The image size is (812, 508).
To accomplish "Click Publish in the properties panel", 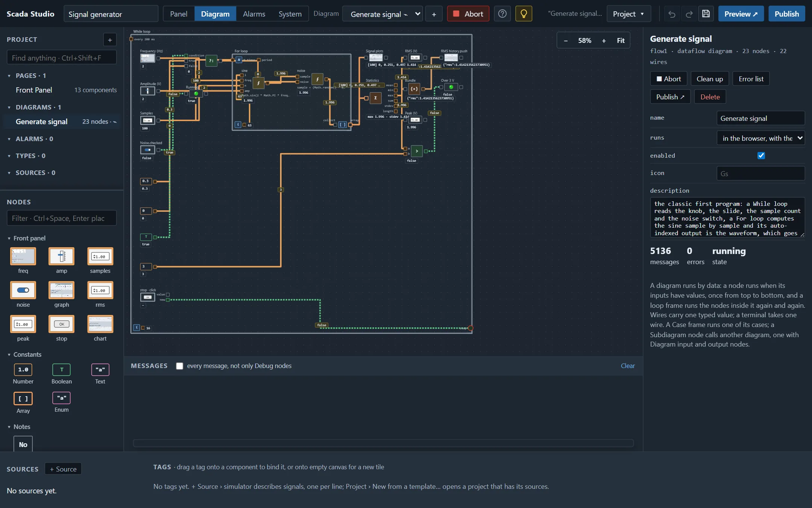I will point(670,97).
